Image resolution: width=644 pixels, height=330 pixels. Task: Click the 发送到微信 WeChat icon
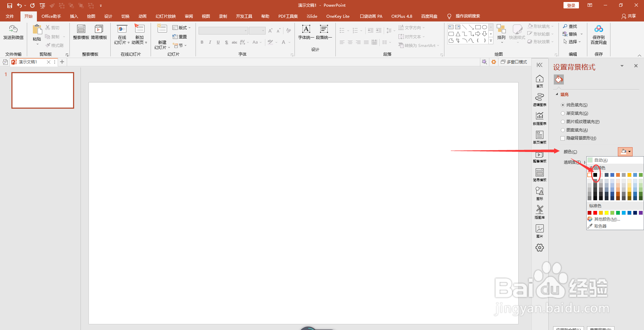(13, 29)
